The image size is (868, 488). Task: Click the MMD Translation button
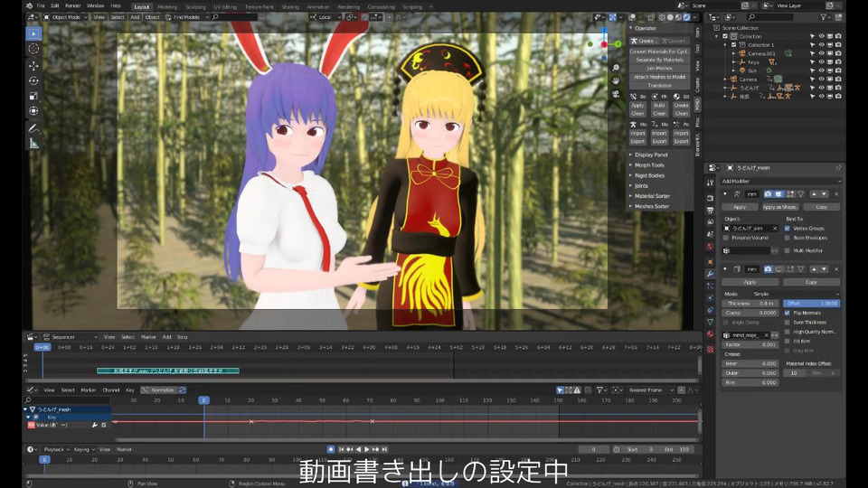pos(659,85)
